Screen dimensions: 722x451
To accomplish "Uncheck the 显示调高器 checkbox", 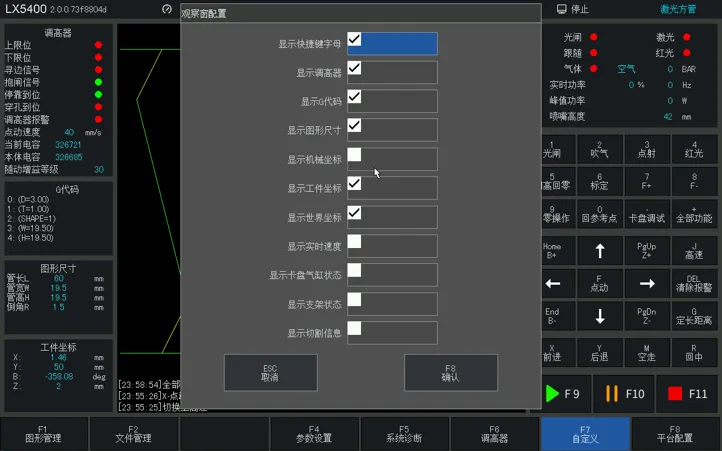I will [x=354, y=68].
